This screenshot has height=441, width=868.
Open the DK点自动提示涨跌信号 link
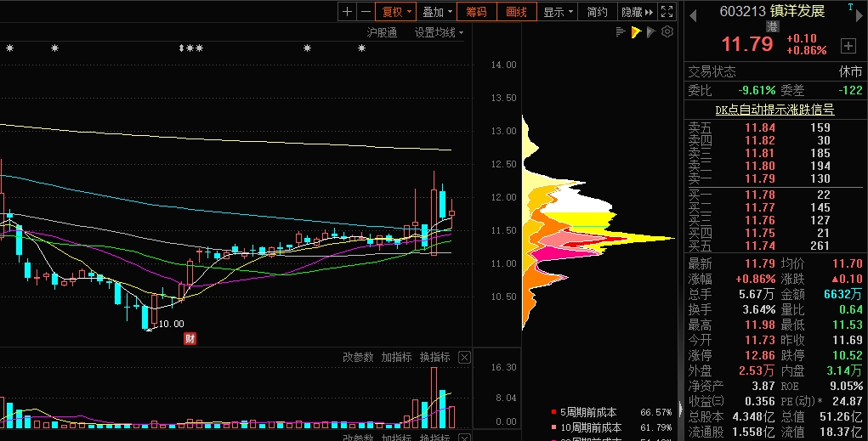[774, 110]
